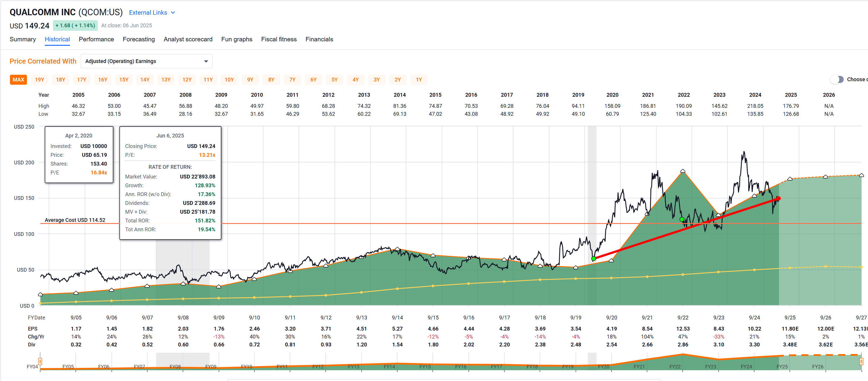Click the 2024 High value 218.05
Screen dimensions: 868x381
pos(755,106)
